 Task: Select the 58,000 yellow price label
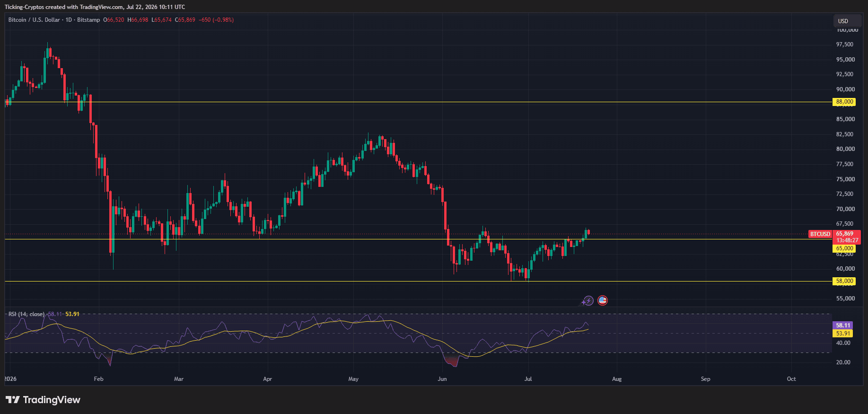(844, 281)
